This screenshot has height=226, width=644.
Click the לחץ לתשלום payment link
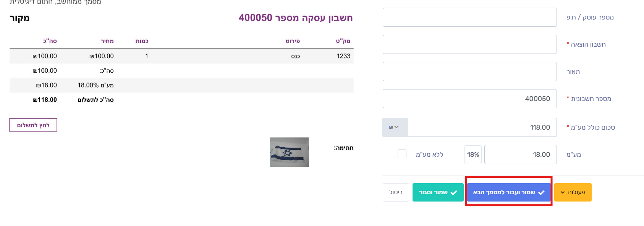coord(33,125)
